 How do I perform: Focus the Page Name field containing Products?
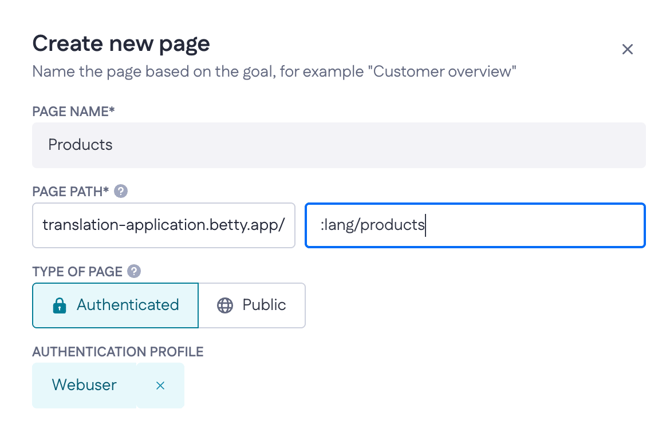[x=338, y=145]
